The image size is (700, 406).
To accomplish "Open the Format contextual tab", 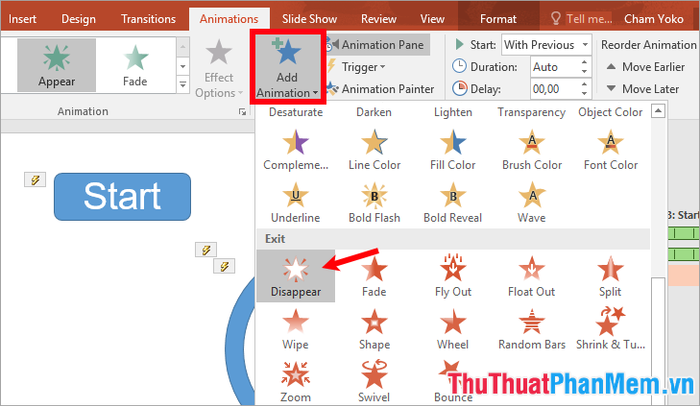I will 498,19.
